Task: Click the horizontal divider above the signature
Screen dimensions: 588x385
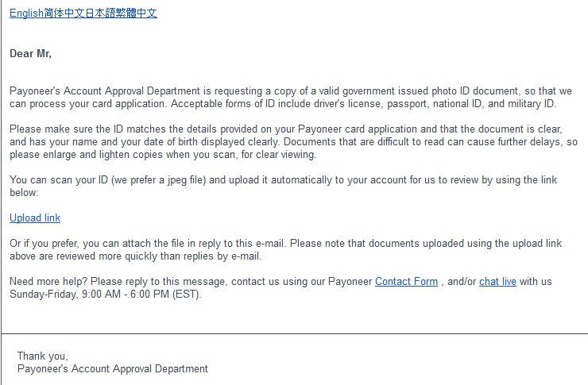Action: click(x=294, y=333)
